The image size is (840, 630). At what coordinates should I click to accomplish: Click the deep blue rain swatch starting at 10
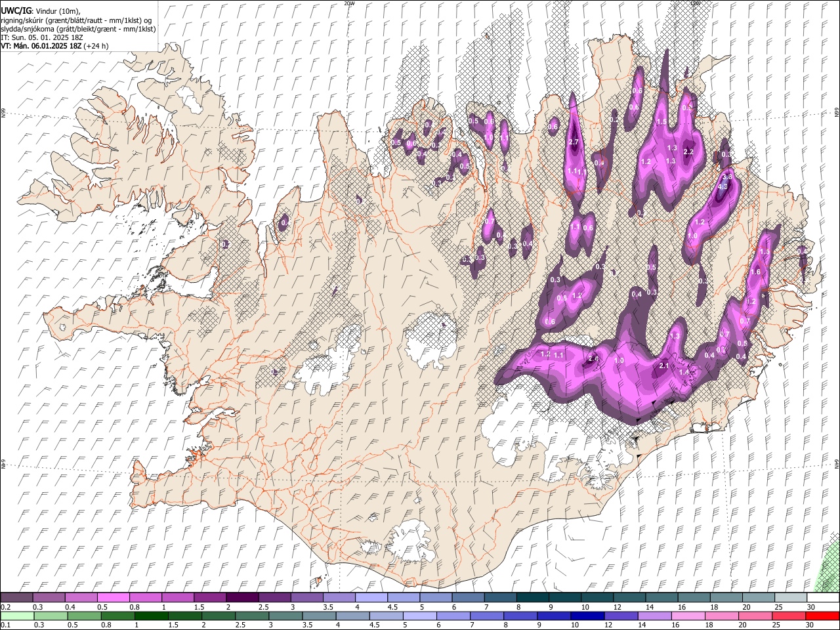tap(587, 616)
